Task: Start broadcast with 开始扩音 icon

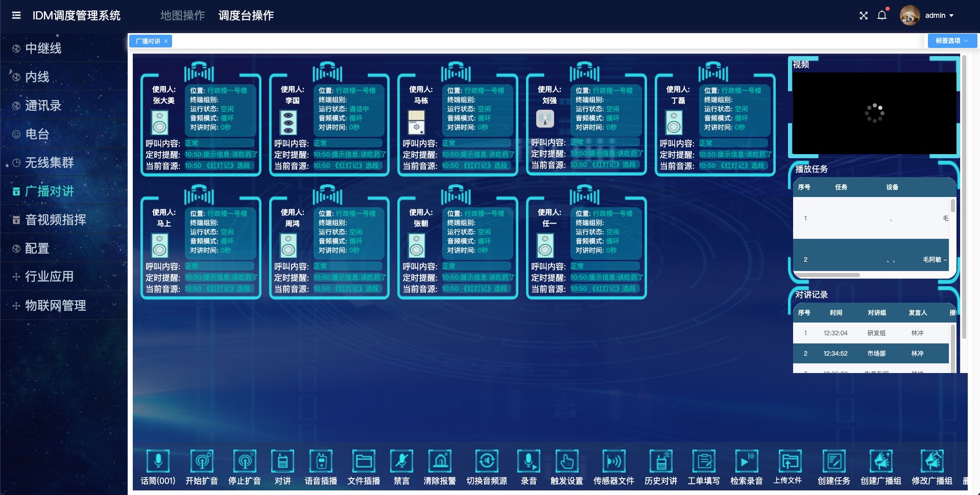Action: tap(202, 461)
